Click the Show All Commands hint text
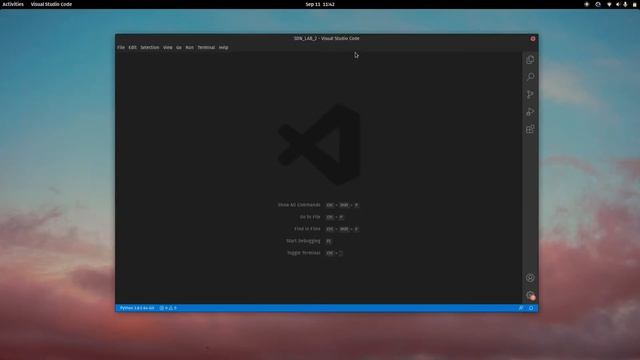This screenshot has width=640, height=360. click(x=299, y=204)
